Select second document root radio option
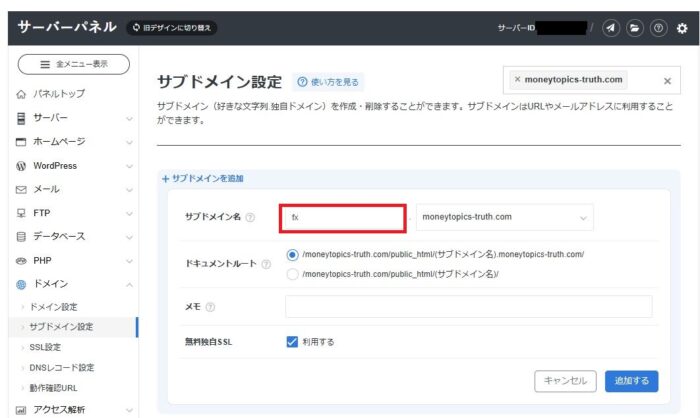This screenshot has height=418, width=700. point(292,273)
